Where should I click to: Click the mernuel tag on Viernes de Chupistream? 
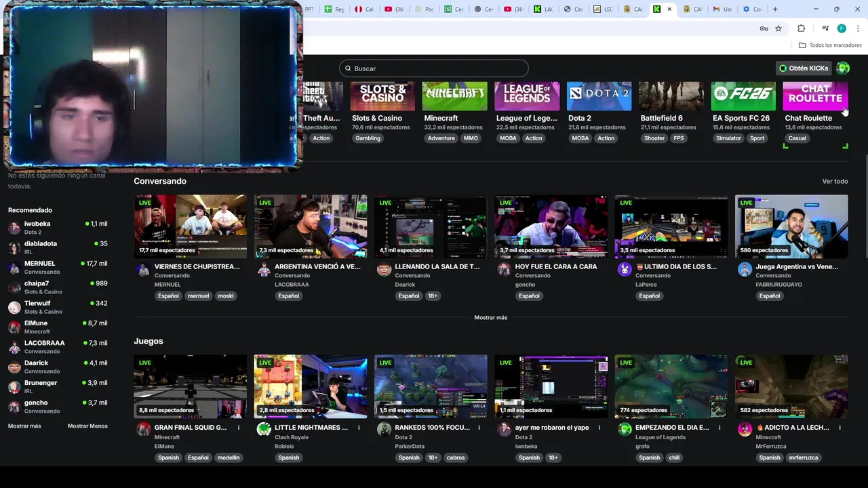click(198, 296)
